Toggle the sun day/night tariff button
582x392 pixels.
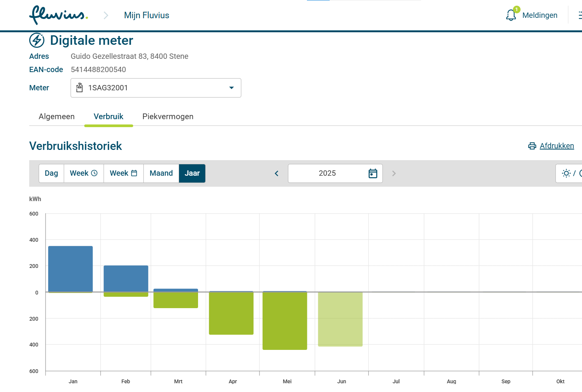click(566, 173)
